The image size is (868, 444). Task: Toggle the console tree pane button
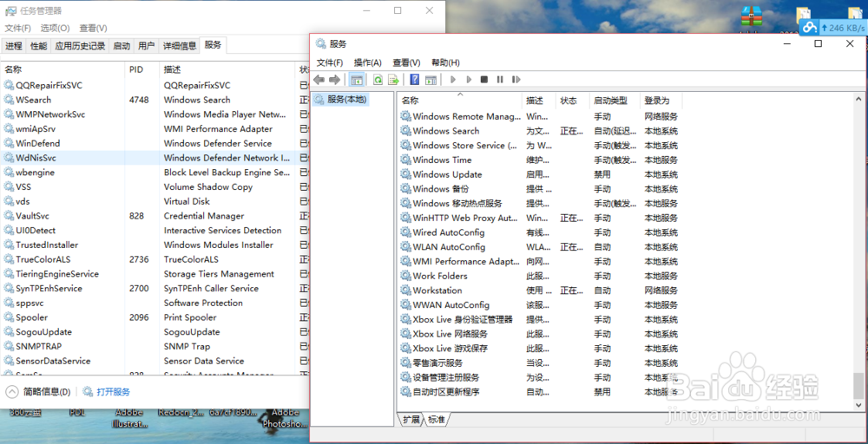(357, 80)
